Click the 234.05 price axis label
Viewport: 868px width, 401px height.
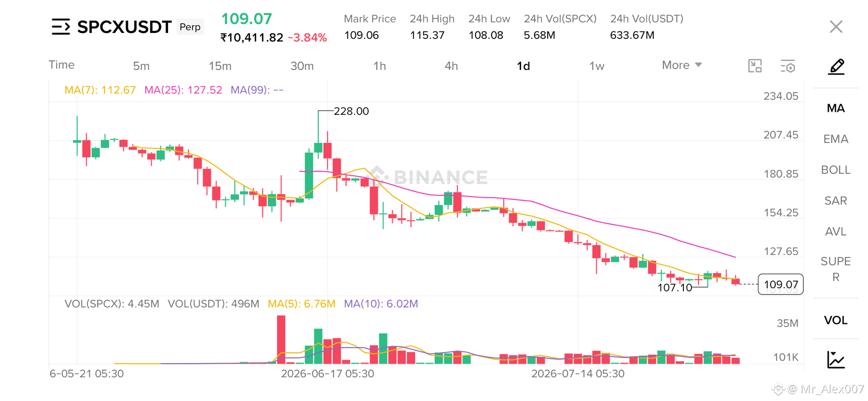pyautogui.click(x=781, y=96)
